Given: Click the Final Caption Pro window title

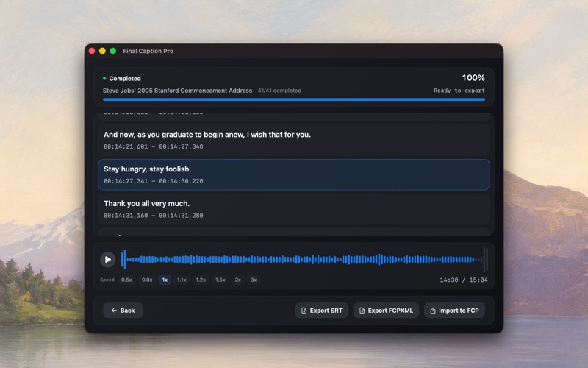Looking at the screenshot, I should (148, 51).
